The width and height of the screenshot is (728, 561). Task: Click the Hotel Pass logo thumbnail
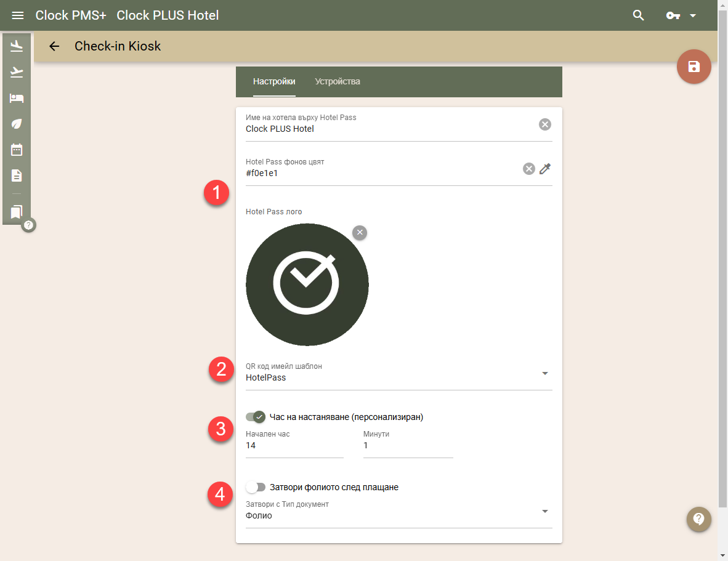pyautogui.click(x=307, y=285)
